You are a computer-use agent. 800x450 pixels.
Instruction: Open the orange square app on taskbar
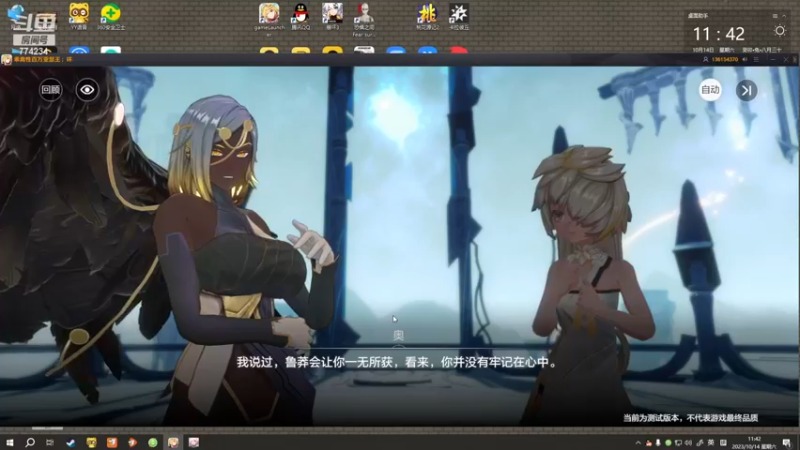coord(112,442)
